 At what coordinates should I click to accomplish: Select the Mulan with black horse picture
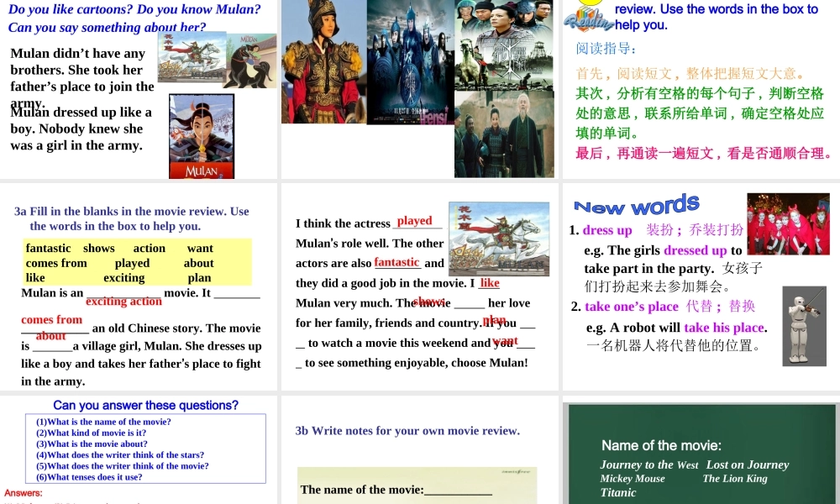pos(250,60)
